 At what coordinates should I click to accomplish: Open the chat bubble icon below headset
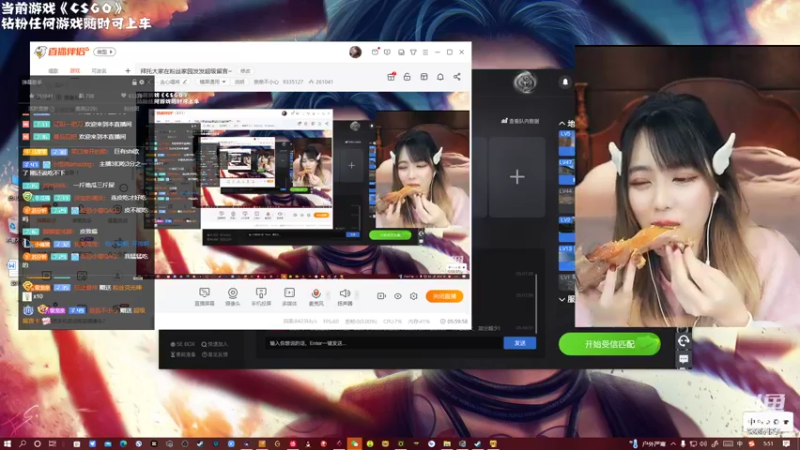coord(684,359)
